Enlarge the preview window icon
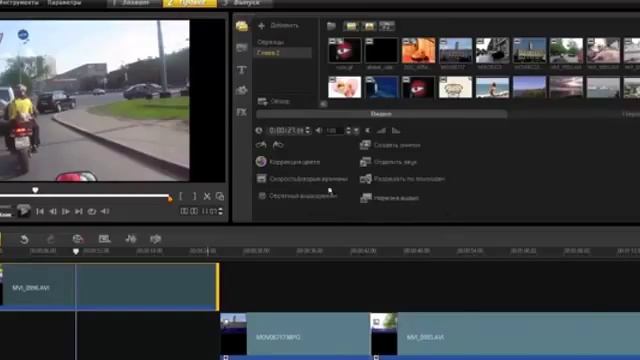Screen dimensions: 640x360 pos(220,196)
